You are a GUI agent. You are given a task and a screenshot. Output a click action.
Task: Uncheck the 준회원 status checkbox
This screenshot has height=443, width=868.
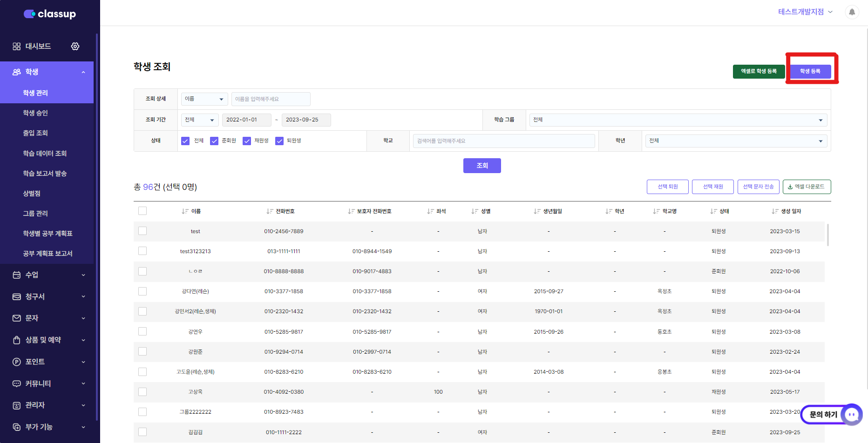pyautogui.click(x=214, y=141)
